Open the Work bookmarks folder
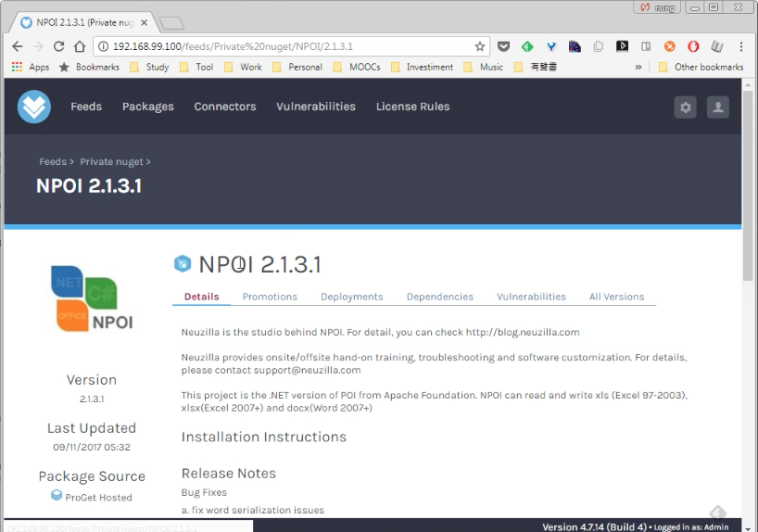This screenshot has width=758, height=532. click(x=243, y=67)
